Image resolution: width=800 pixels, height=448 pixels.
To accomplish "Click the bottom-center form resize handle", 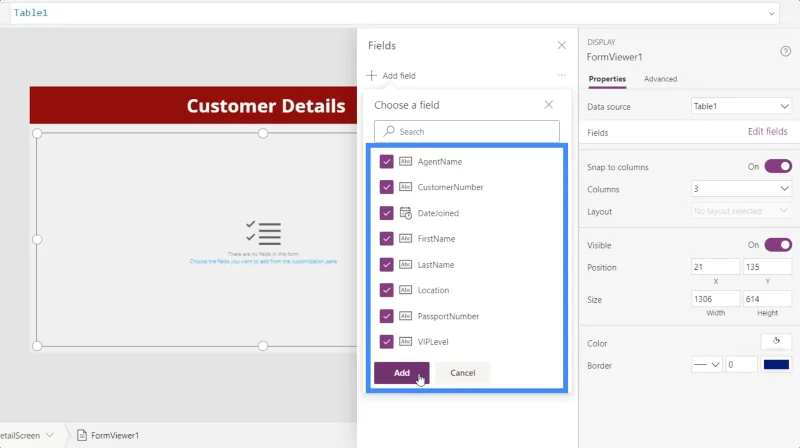I will [x=263, y=346].
